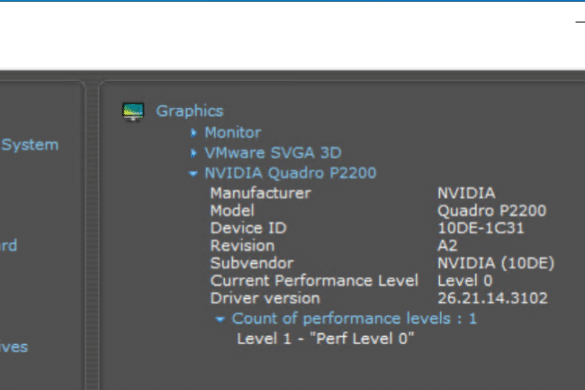Click the 10DE-1C31 device ID value
The image size is (585, 390).
(x=481, y=228)
